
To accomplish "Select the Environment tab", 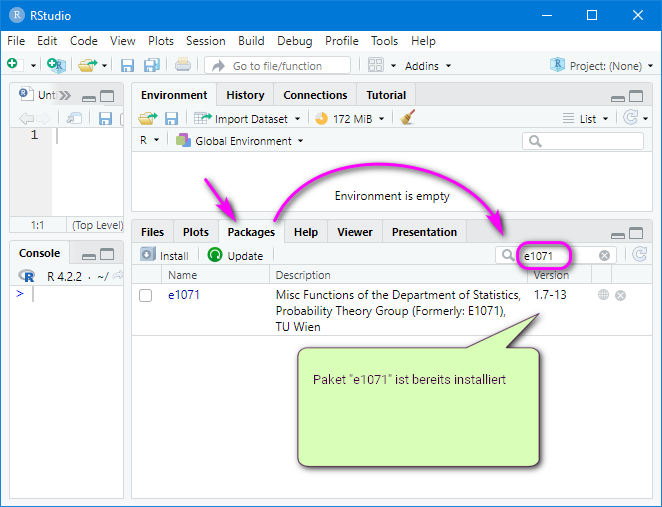I will (x=174, y=95).
